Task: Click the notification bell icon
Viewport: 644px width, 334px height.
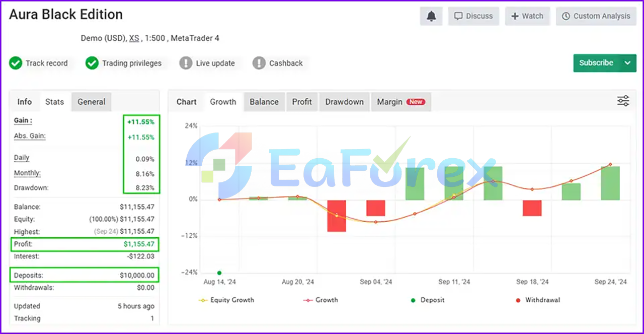Action: (x=431, y=16)
